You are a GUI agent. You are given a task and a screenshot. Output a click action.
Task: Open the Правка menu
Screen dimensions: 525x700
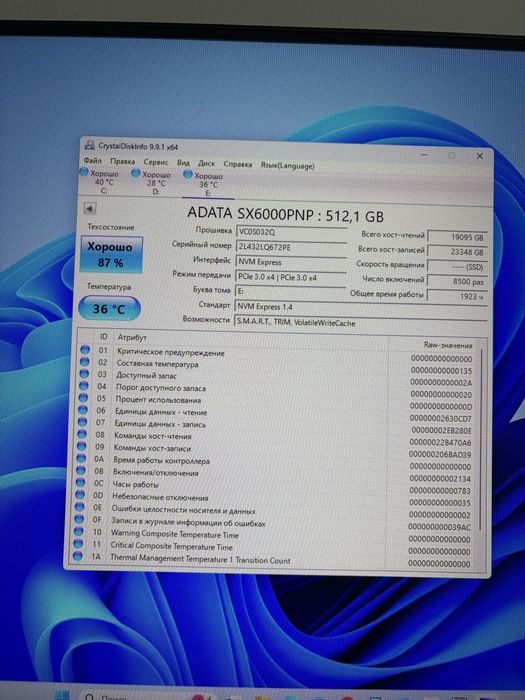coord(122,161)
